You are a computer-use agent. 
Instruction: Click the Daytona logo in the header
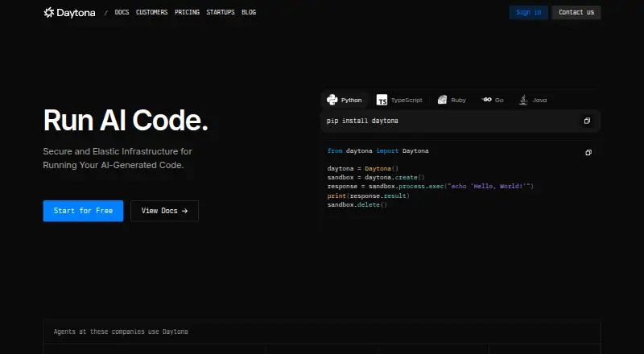(69, 13)
